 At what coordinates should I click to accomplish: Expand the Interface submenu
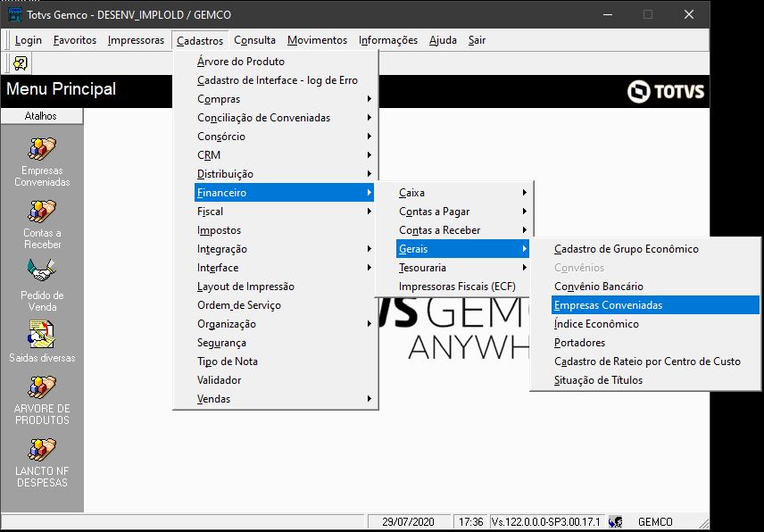pos(284,268)
